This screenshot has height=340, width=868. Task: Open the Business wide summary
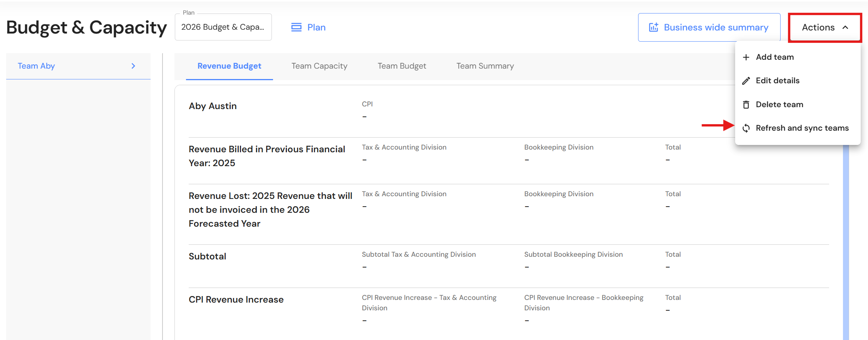tap(716, 27)
